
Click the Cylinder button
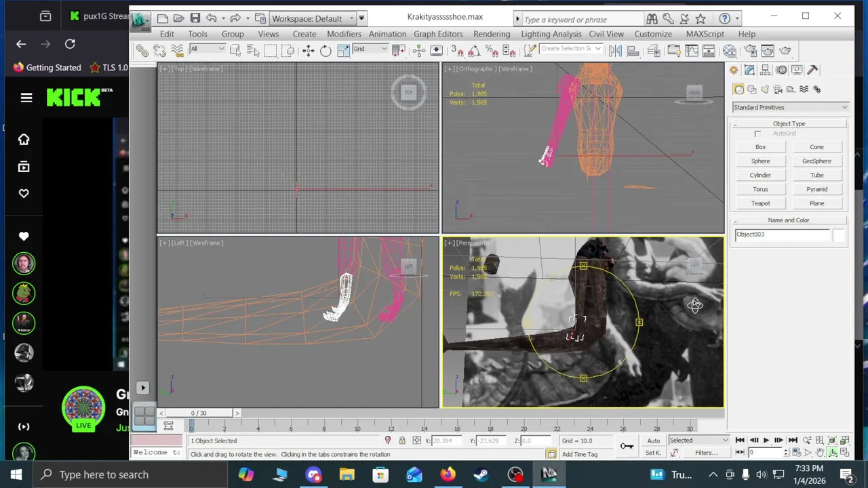[x=760, y=175]
